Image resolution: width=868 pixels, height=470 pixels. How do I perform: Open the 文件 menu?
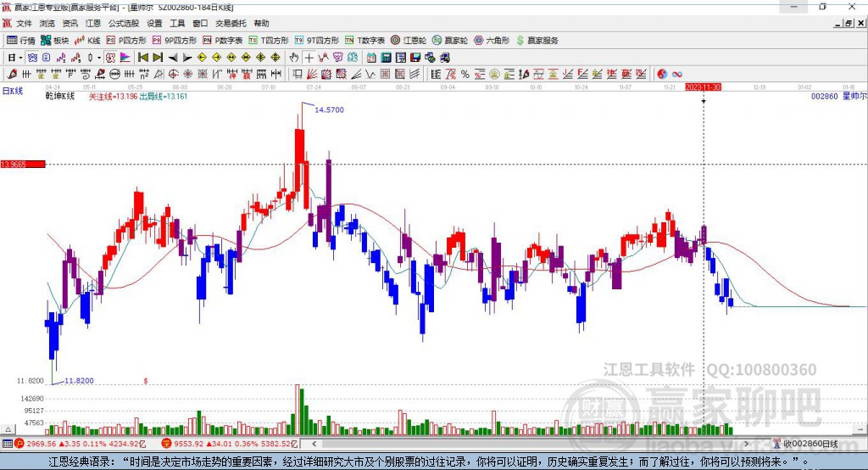point(25,23)
